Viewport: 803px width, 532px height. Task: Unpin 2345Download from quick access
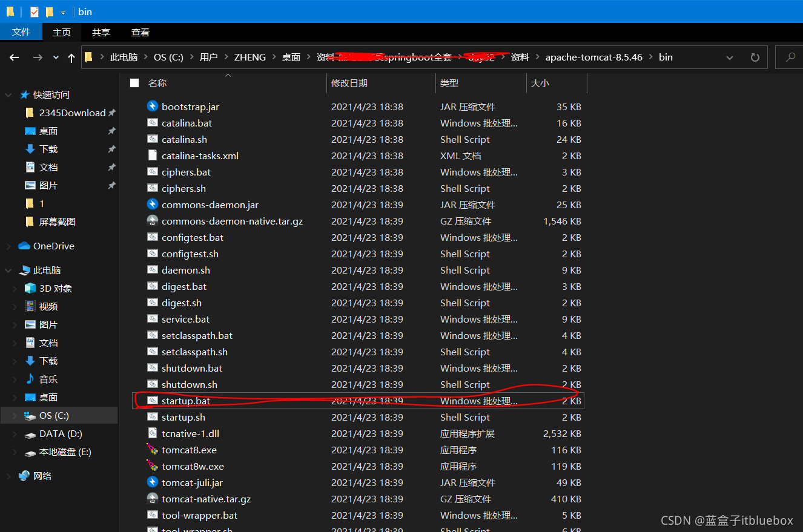click(x=111, y=113)
